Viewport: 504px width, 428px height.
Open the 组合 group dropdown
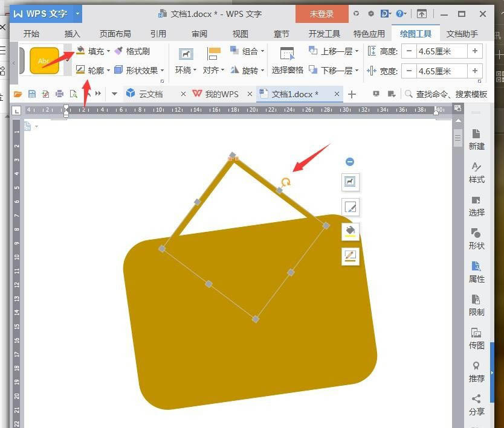[x=247, y=51]
